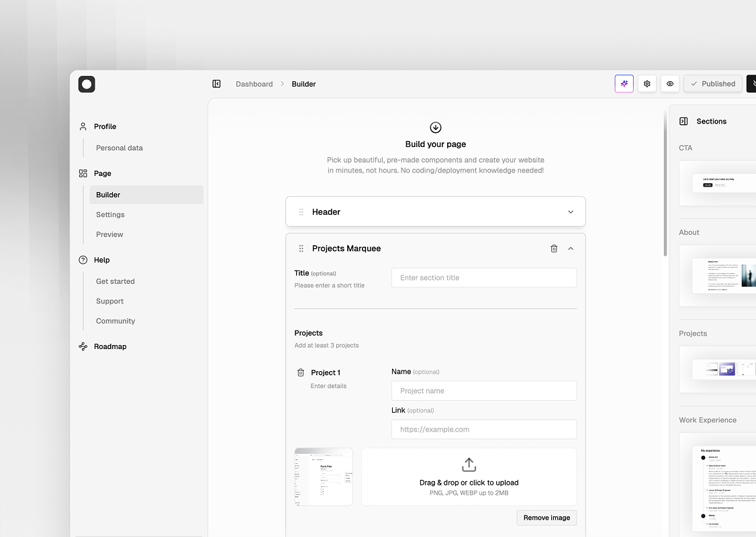Open Get started help item
This screenshot has height=537, width=756.
coord(115,281)
